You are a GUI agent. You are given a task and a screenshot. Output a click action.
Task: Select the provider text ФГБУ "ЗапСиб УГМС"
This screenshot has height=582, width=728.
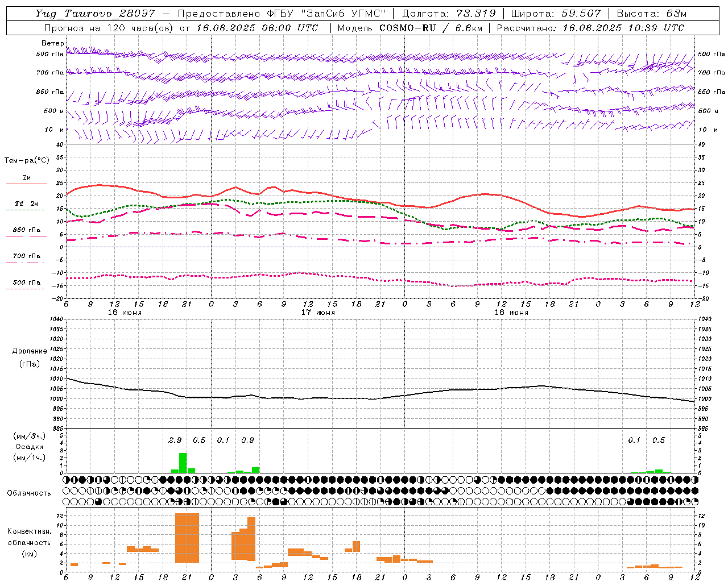(326, 14)
